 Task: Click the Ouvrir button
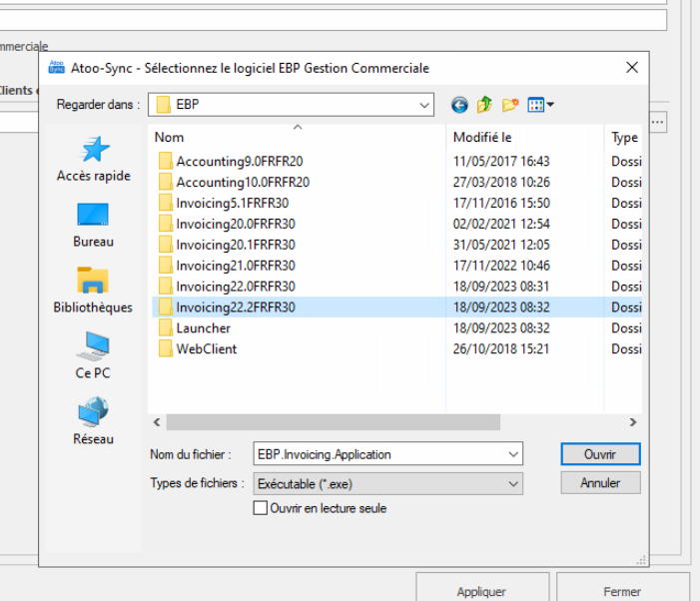(x=600, y=454)
